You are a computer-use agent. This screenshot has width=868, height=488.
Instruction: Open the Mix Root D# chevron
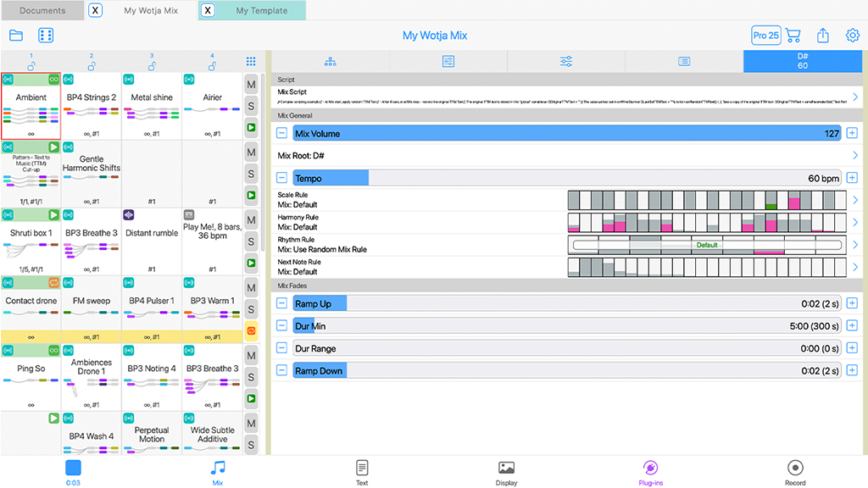tap(854, 156)
